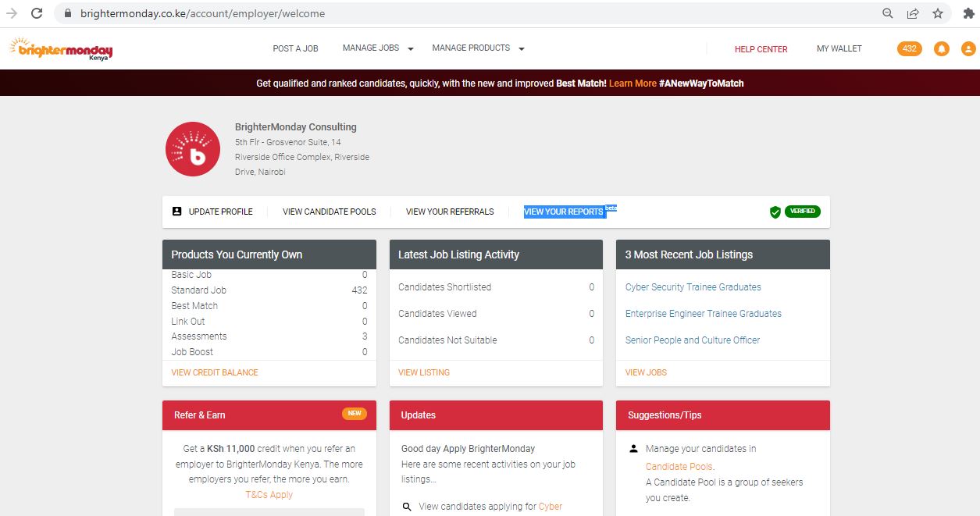The image size is (980, 516).
Task: Click the Basic Job row
Action: [269, 275]
